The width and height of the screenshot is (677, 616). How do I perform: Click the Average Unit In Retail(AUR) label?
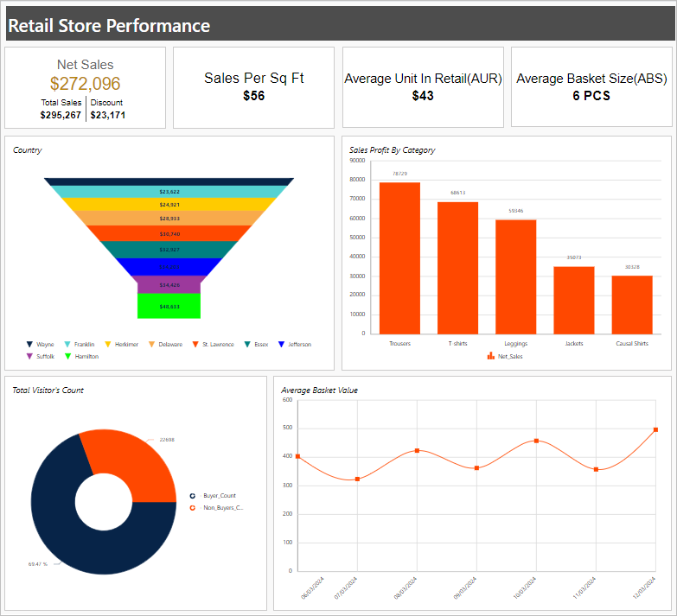pos(423,79)
